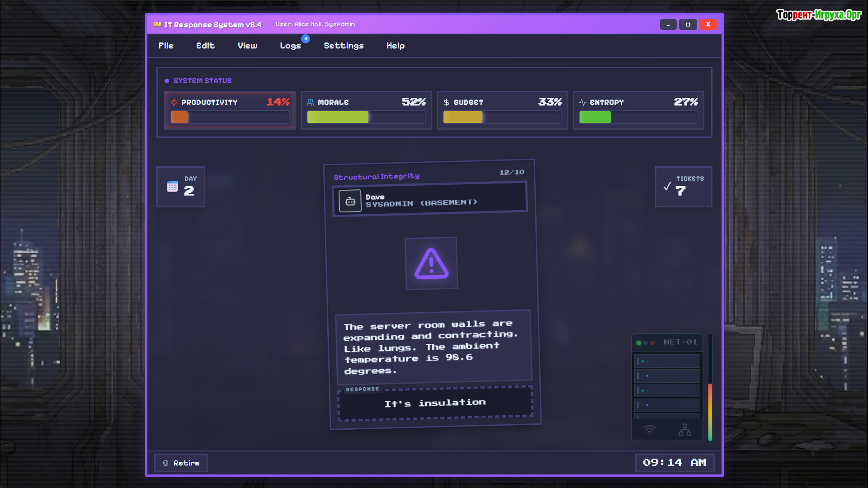Open the File menu
868x488 pixels.
point(166,46)
